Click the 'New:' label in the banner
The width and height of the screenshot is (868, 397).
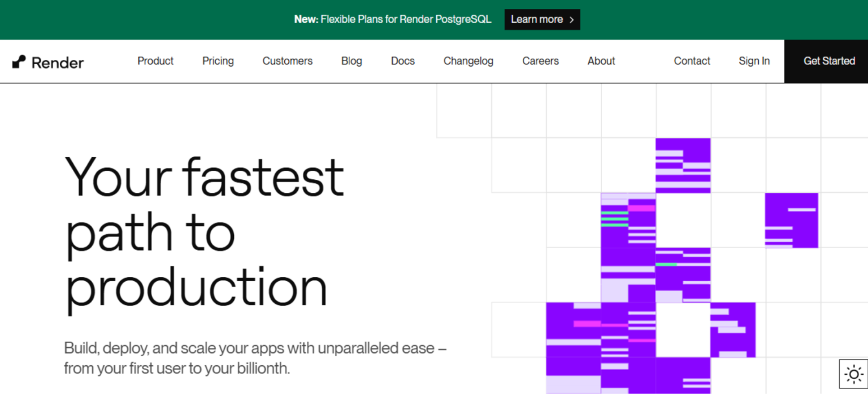click(x=306, y=19)
